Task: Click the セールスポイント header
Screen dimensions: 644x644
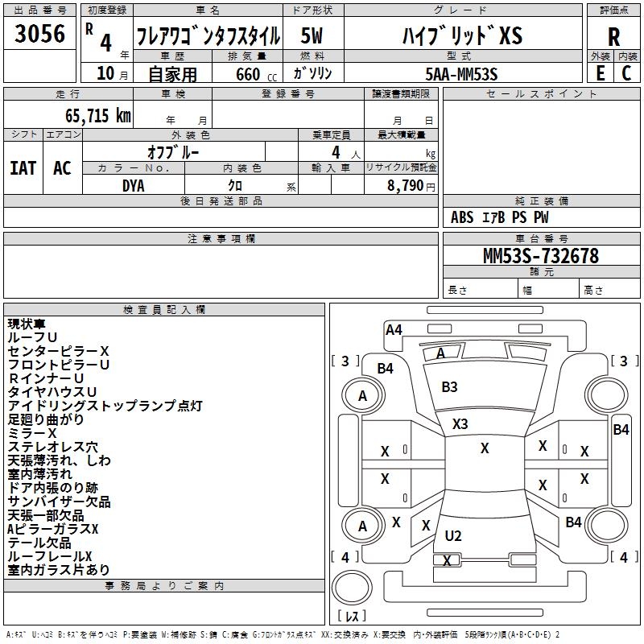Action: pyautogui.click(x=541, y=94)
